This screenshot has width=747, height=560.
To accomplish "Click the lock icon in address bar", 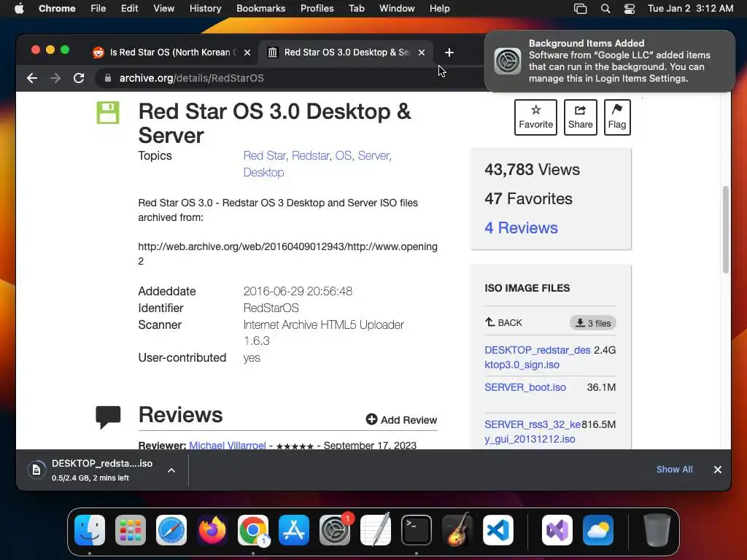I will [x=108, y=78].
